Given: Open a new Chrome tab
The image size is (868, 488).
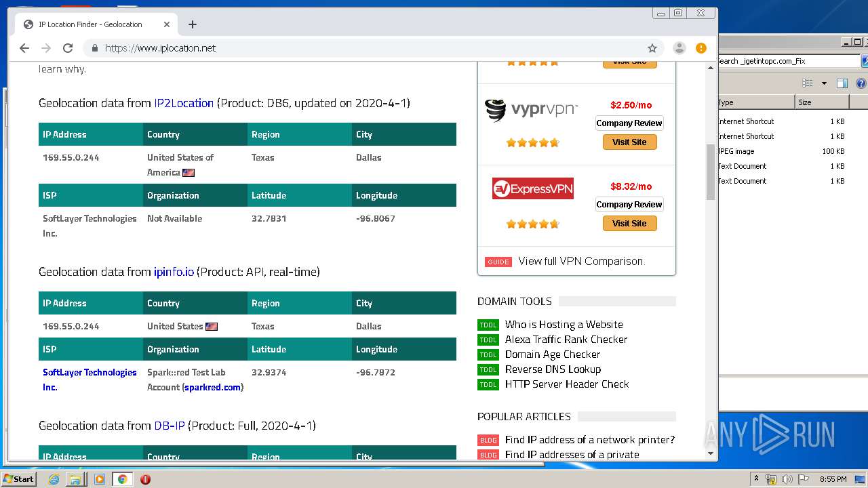Looking at the screenshot, I should 193,24.
